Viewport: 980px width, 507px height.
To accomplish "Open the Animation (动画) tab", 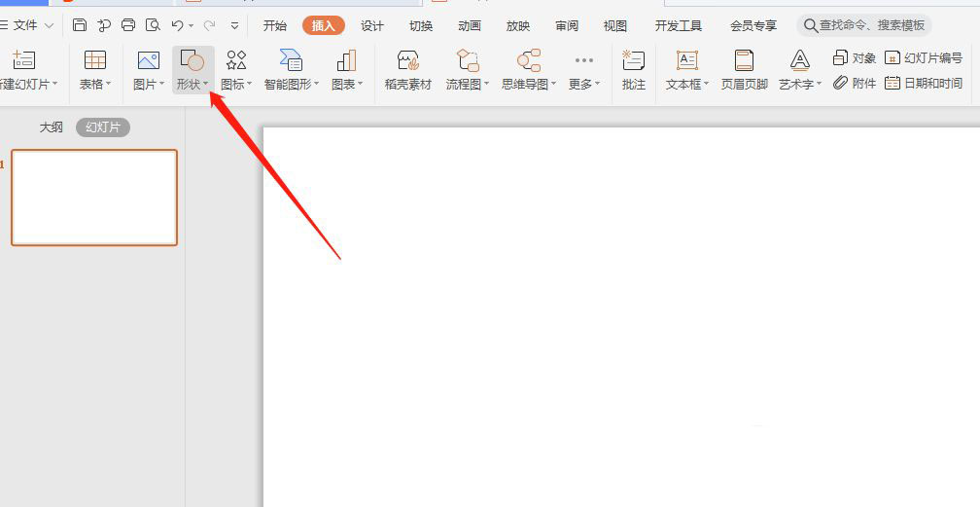I will [x=470, y=25].
